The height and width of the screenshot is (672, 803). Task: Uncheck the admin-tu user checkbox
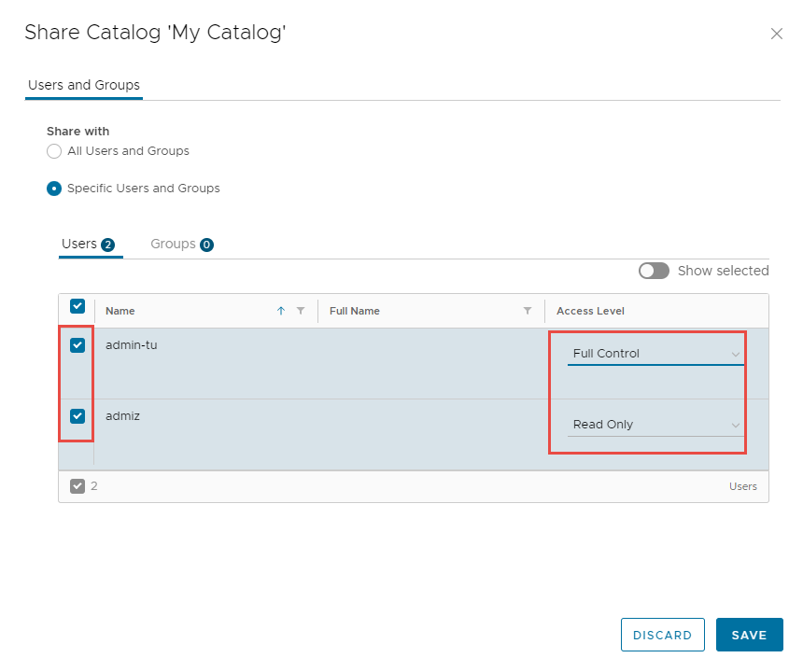[x=77, y=345]
